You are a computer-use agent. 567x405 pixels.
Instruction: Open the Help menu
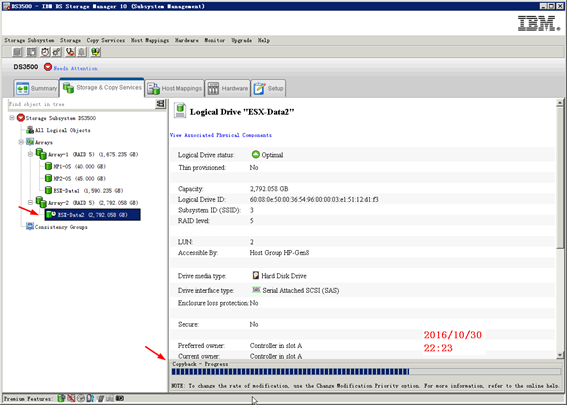pos(264,40)
